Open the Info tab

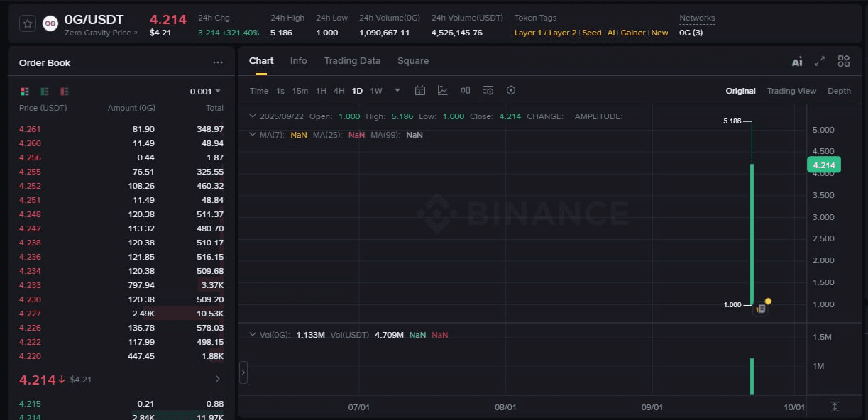[x=299, y=61]
